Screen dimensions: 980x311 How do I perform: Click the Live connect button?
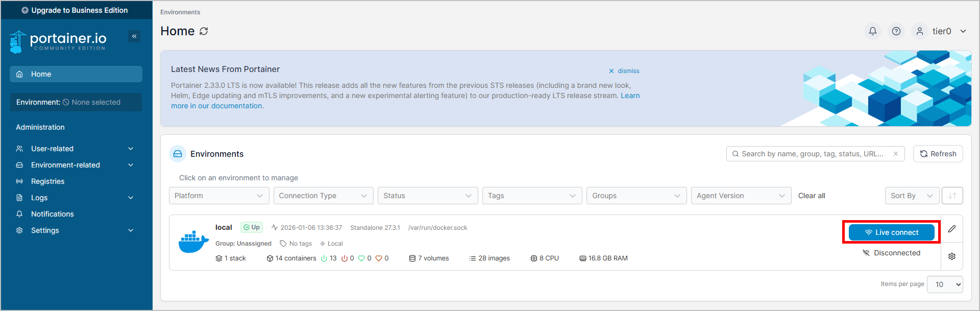[x=891, y=232]
